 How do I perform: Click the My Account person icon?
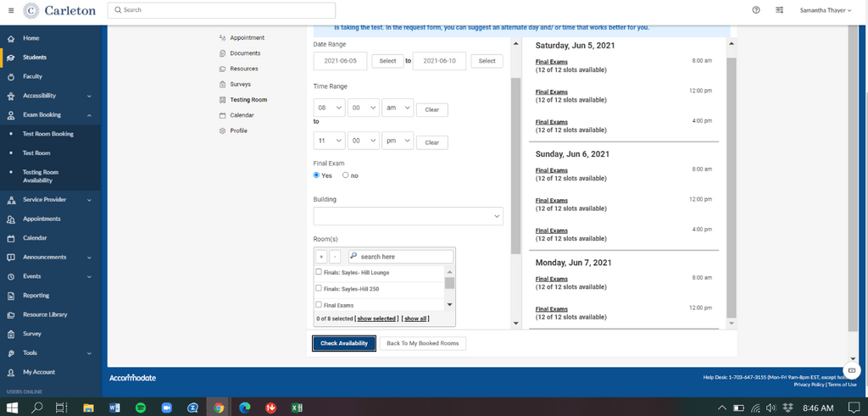pyautogui.click(x=10, y=372)
